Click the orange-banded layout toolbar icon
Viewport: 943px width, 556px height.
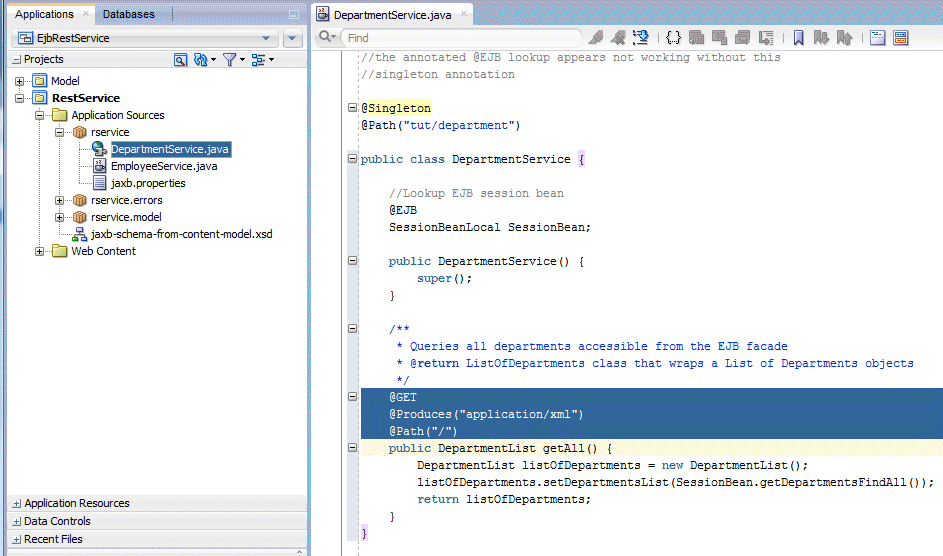(900, 38)
